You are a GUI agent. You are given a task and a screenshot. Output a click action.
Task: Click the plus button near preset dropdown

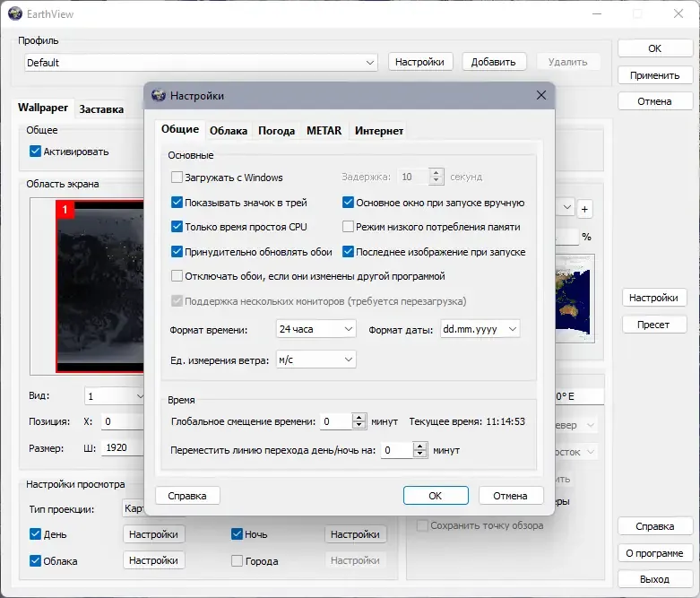point(584,209)
